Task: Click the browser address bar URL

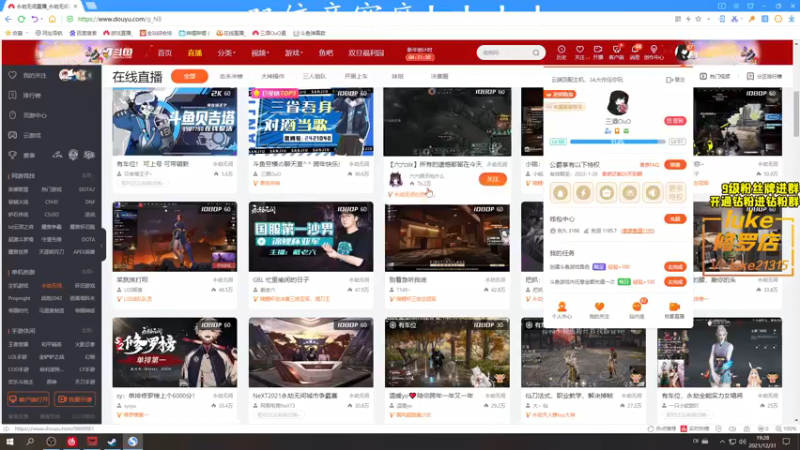Action: tap(119, 19)
